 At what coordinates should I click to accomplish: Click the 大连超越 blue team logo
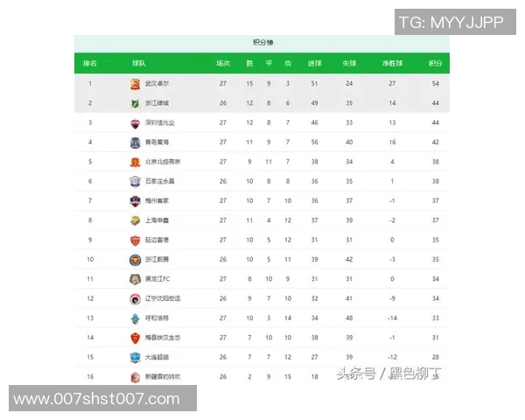(136, 357)
